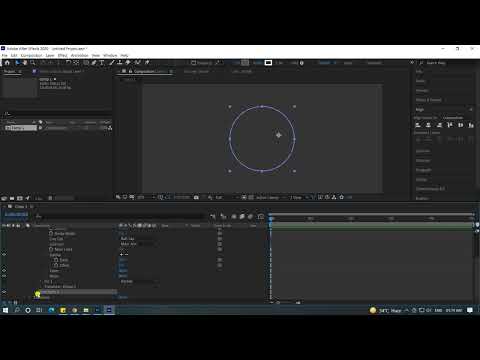Open the Active Camera view dropdown
This screenshot has width=480, height=360.
270,197
